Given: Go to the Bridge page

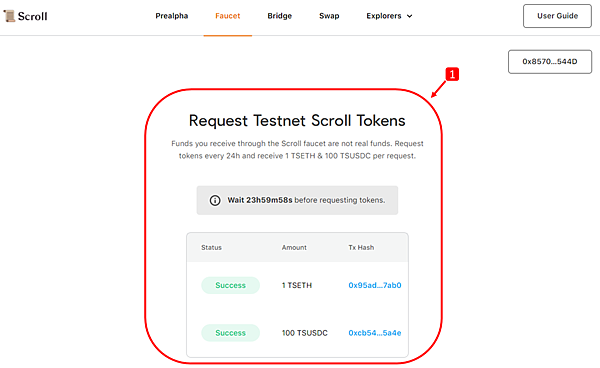Looking at the screenshot, I should [280, 16].
